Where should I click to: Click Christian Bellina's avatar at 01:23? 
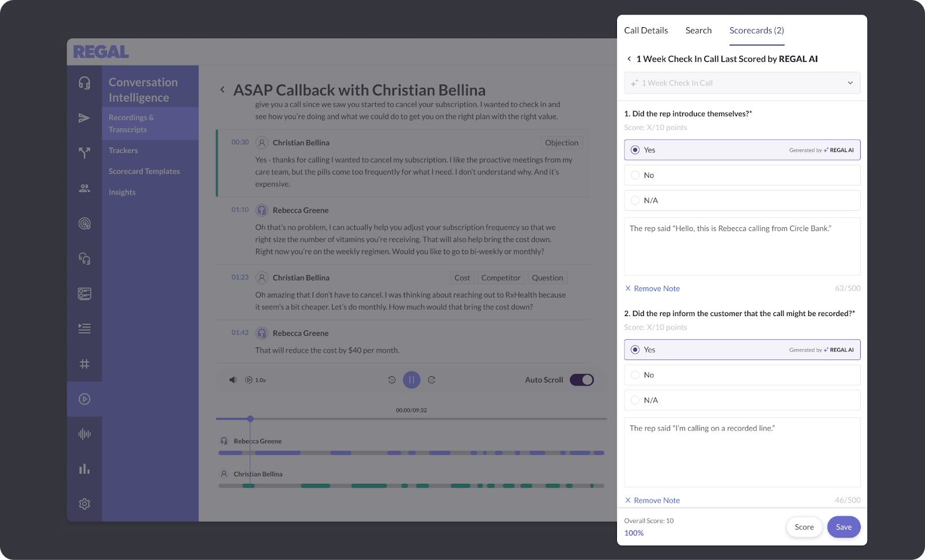pyautogui.click(x=262, y=278)
